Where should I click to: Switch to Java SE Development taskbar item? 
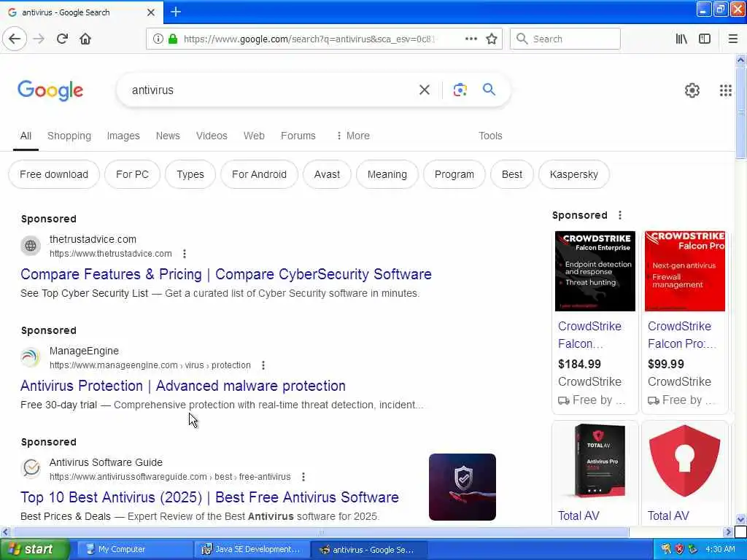pos(252,549)
